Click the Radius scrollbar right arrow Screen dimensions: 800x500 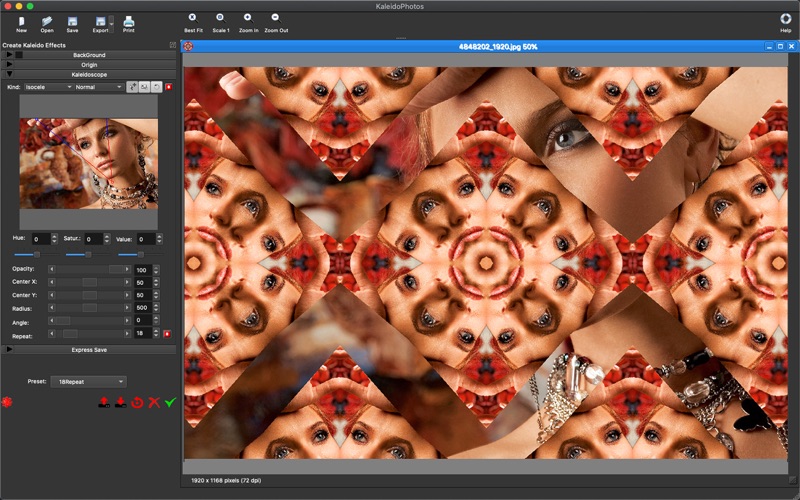point(127,308)
